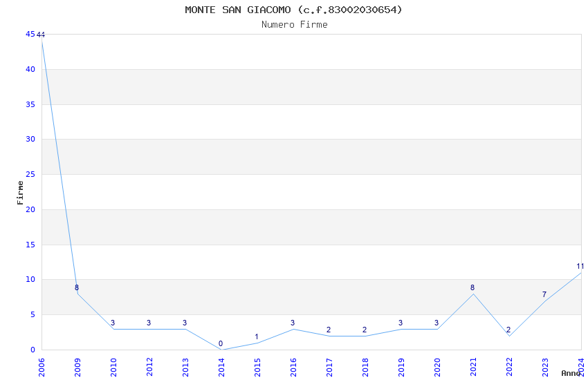
Task: Select the y-axis tick label 20
Action: coord(30,209)
